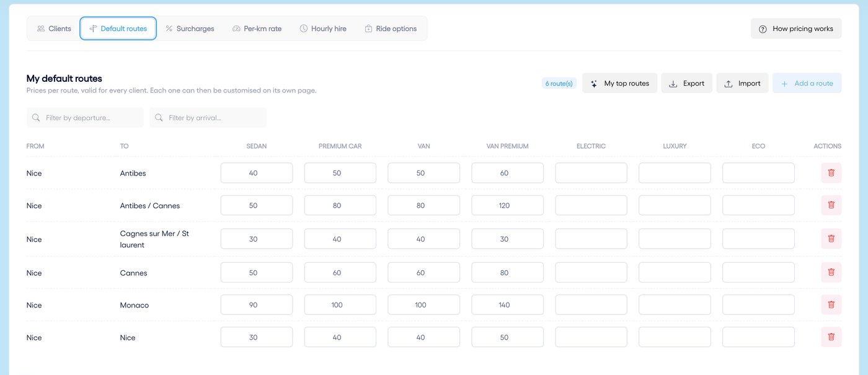Click the Add a route button
Screen dimensions: 868x375
[807, 83]
